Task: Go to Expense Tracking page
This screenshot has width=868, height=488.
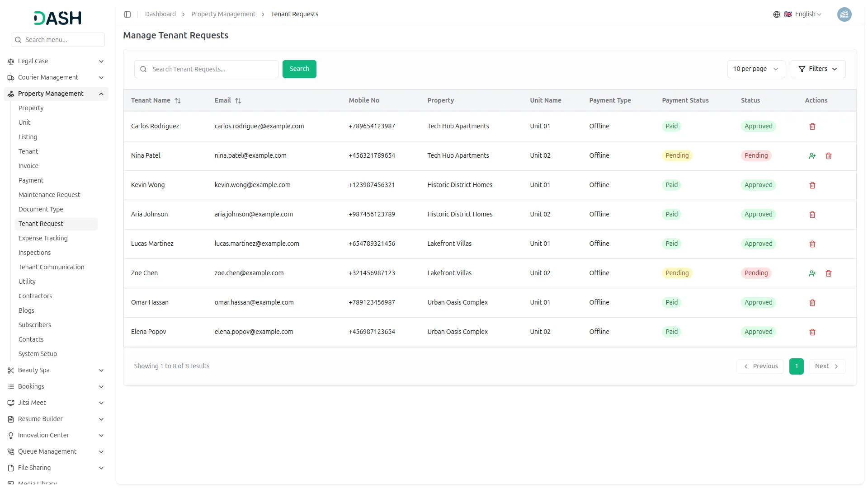Action: [x=43, y=238]
